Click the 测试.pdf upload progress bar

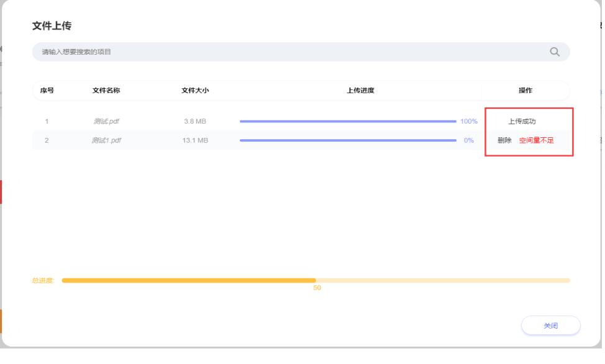pyautogui.click(x=348, y=121)
